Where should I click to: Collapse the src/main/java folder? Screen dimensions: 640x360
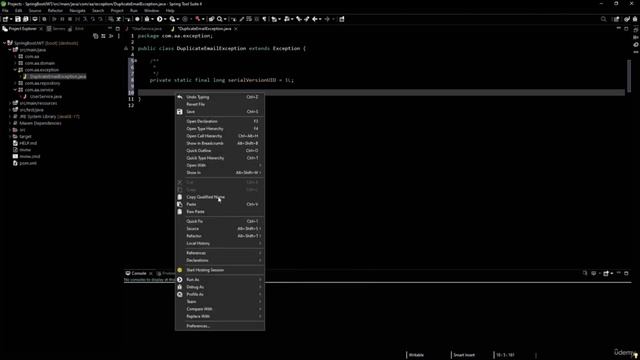click(x=10, y=50)
